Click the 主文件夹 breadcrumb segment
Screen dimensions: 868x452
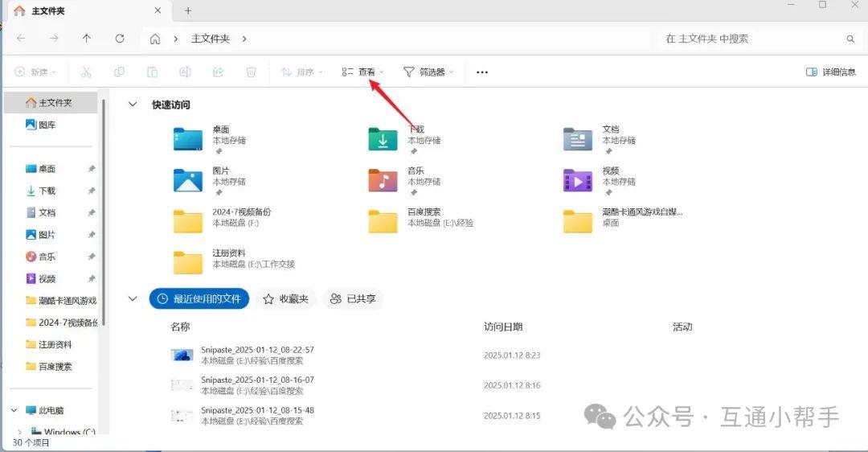211,39
